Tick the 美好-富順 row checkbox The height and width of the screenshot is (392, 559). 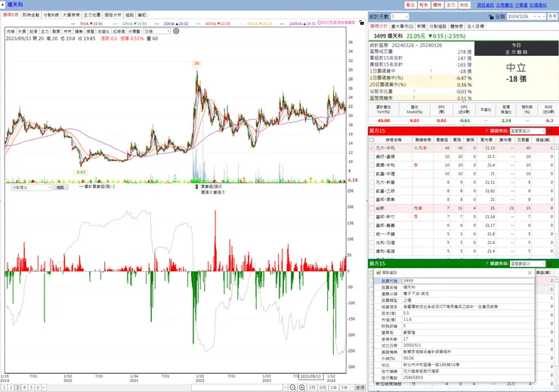(x=372, y=156)
